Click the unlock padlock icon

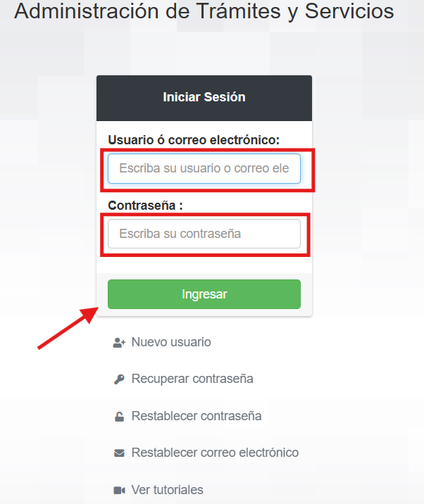(118, 416)
